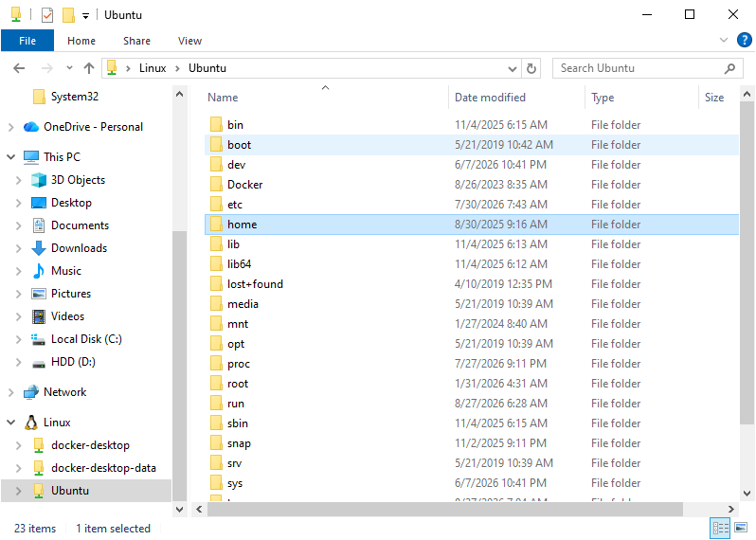Open the File menu tab

pos(27,41)
